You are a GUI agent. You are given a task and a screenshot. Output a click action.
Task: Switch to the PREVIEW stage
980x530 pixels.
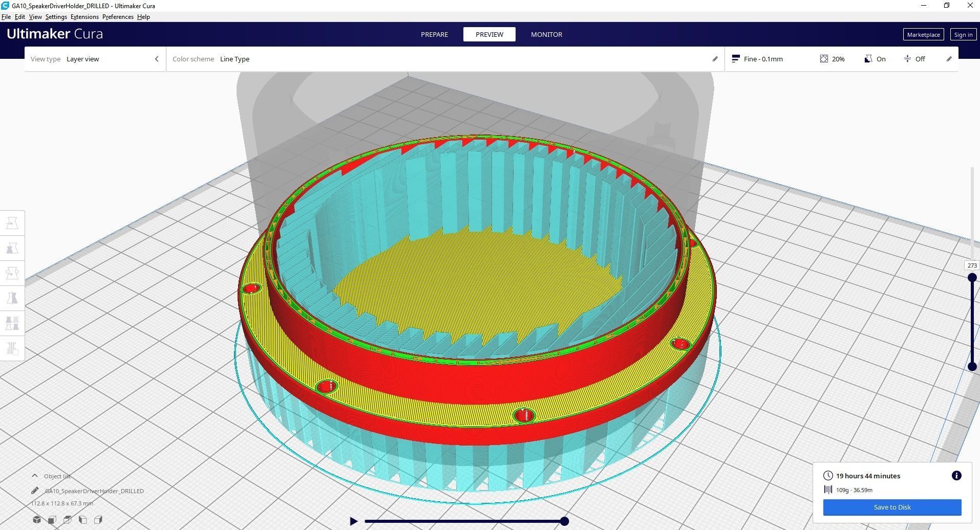[x=489, y=34]
